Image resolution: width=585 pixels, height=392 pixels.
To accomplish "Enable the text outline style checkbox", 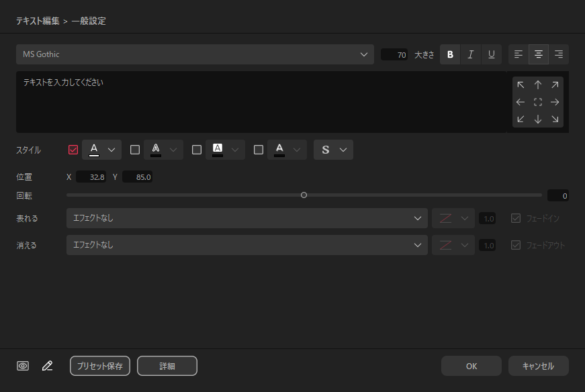I will [x=135, y=150].
